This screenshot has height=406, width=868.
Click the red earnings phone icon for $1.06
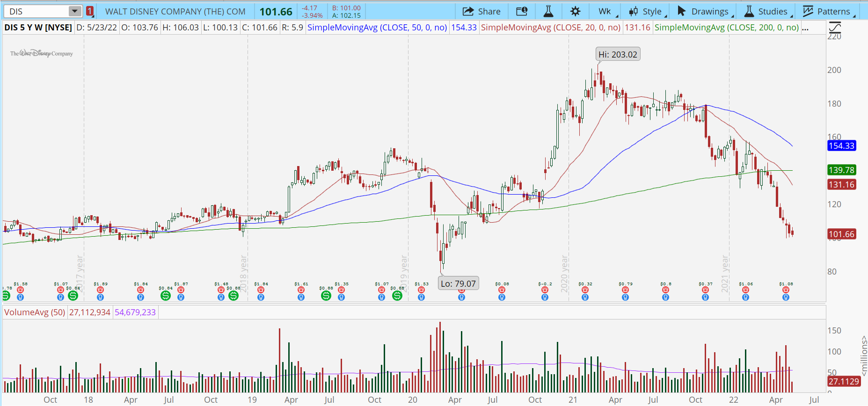coord(745,290)
